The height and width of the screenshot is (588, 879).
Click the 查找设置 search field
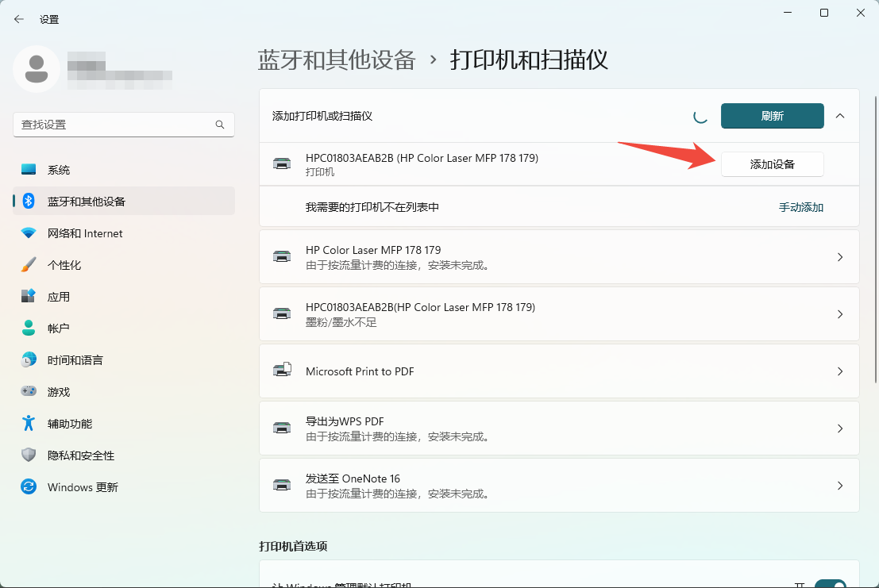coord(115,125)
